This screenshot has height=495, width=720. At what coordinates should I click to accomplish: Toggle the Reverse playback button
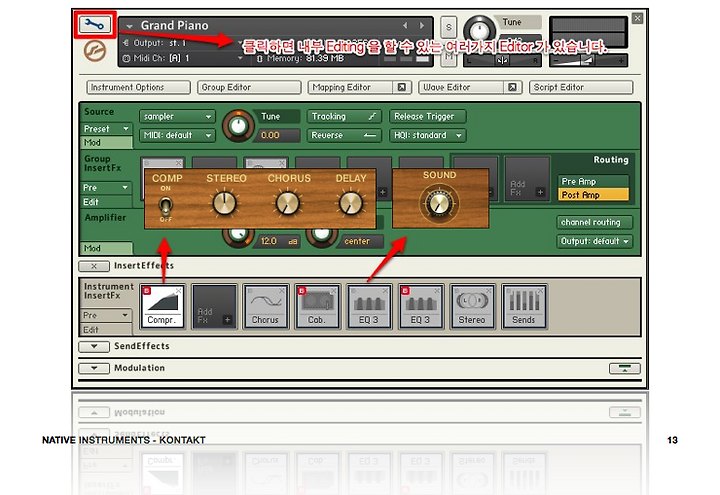click(x=344, y=135)
